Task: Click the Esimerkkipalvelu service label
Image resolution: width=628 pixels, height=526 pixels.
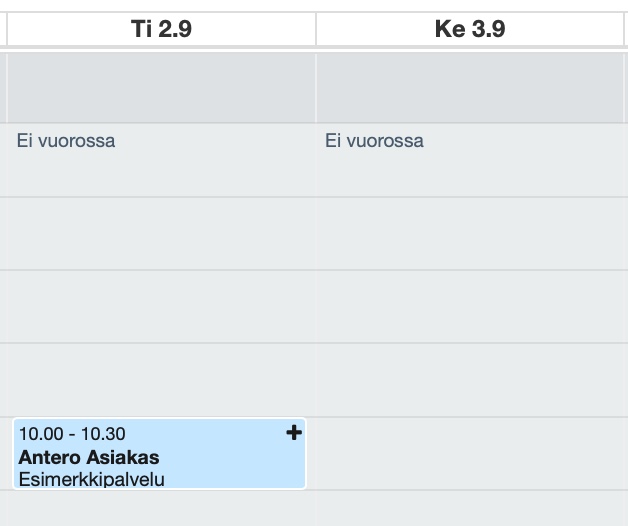Action: (x=91, y=479)
